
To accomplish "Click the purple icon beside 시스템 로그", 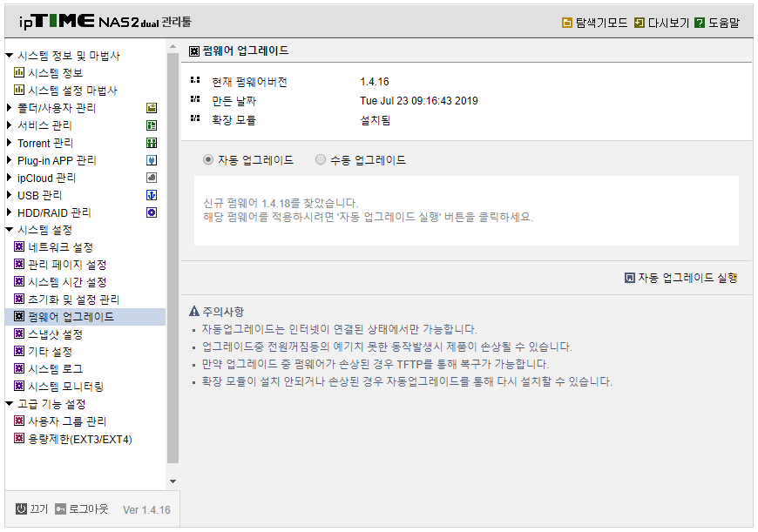I will (19, 368).
